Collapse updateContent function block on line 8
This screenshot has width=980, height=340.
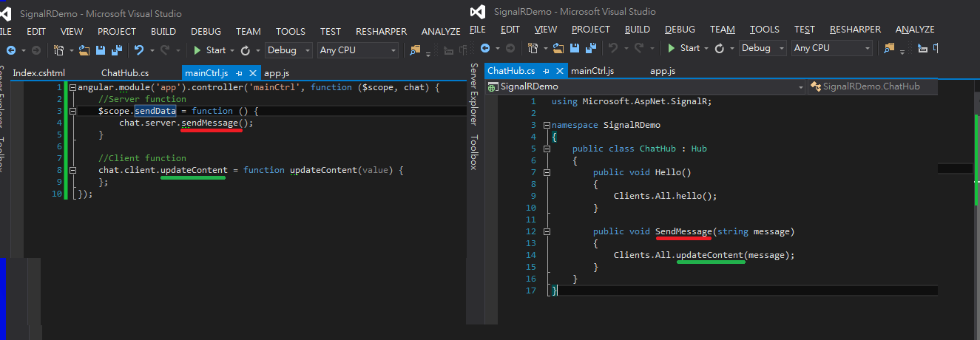pyautogui.click(x=72, y=170)
